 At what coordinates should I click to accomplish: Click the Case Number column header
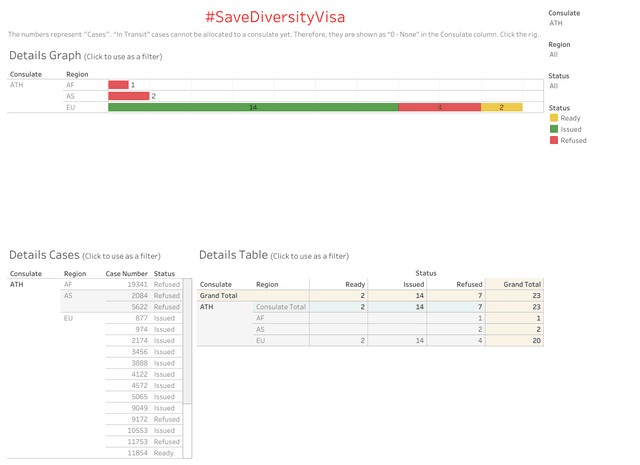point(127,274)
